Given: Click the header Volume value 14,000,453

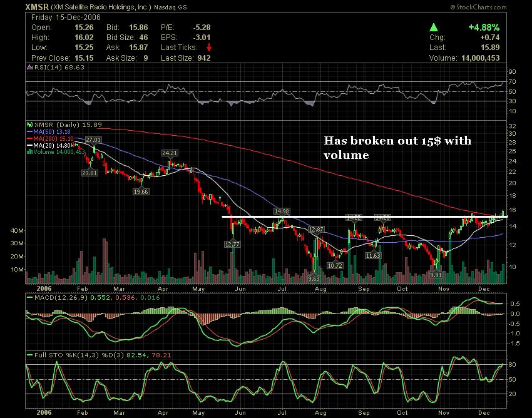Looking at the screenshot, I should (x=481, y=58).
